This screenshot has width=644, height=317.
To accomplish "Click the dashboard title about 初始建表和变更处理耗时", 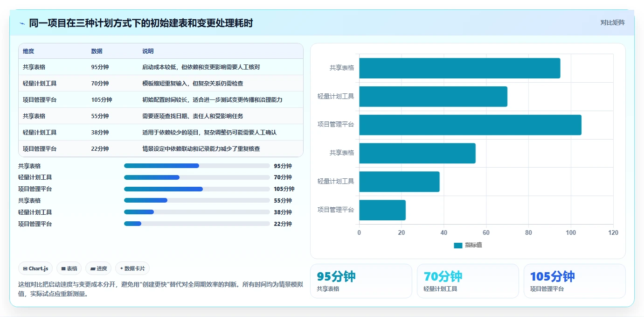I will click(x=141, y=23).
